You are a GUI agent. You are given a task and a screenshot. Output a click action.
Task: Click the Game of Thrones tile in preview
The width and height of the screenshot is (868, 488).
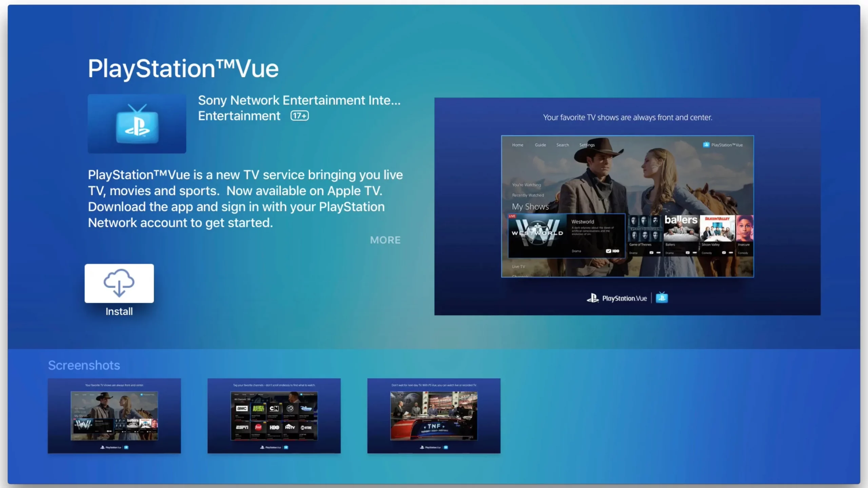(645, 235)
